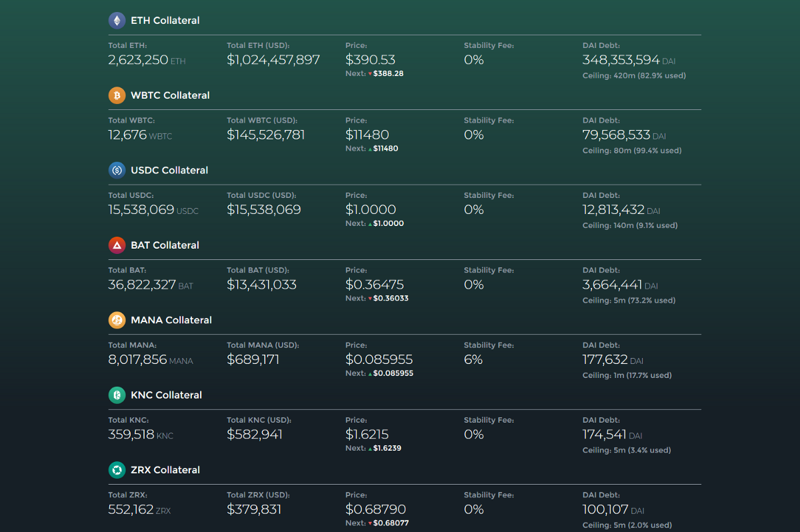Image resolution: width=800 pixels, height=532 pixels.
Task: Click total ETH USD $1,024,457,897
Action: click(273, 60)
